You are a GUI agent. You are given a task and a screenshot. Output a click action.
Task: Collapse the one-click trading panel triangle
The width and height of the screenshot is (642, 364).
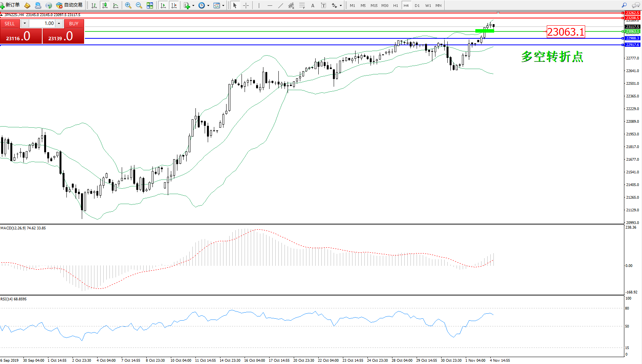(2, 15)
